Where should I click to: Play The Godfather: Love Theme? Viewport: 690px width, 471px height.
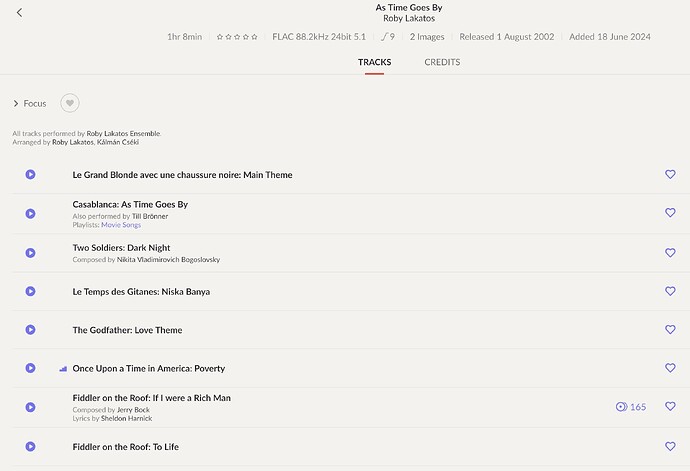pyautogui.click(x=30, y=329)
